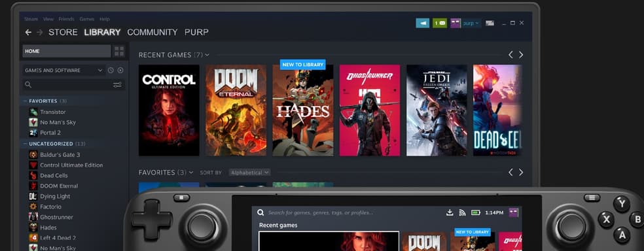Switch to the LIBRARY tab
This screenshot has height=251, width=644.
(x=102, y=32)
